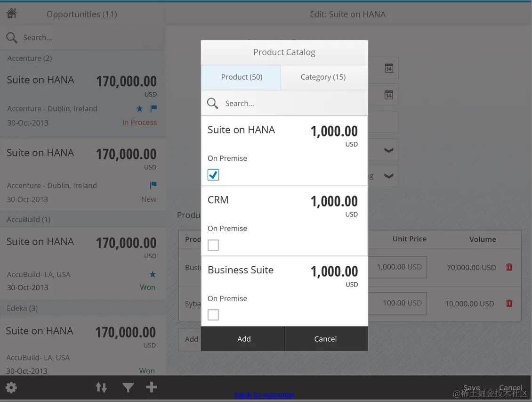Go to the home screen icon

(x=12, y=13)
